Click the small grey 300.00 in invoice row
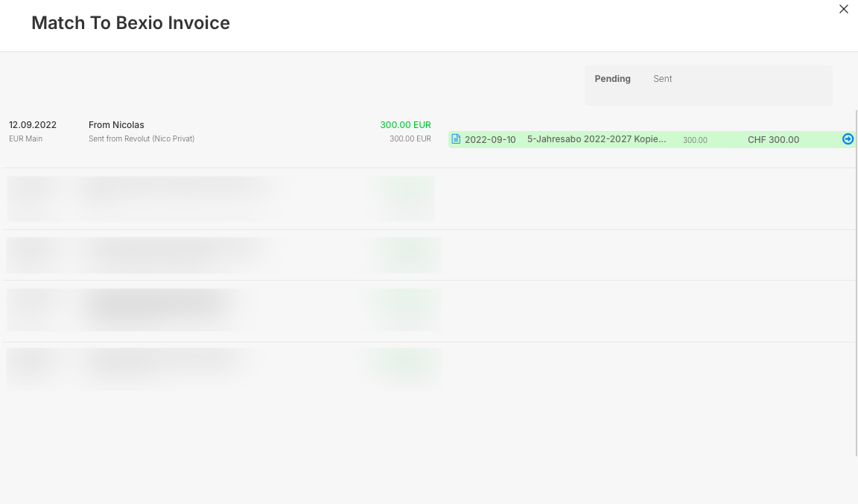Viewport: 858px width, 504px height. [695, 140]
